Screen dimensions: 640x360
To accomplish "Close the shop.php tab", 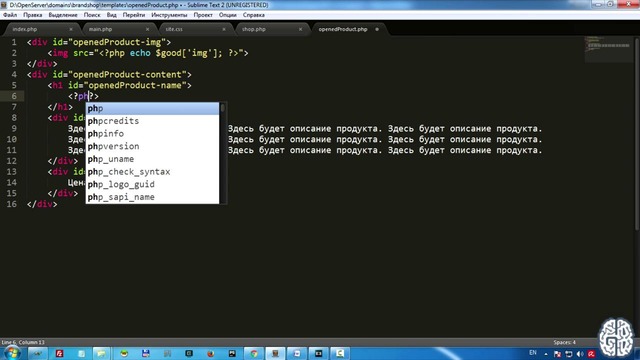I will click(x=300, y=29).
